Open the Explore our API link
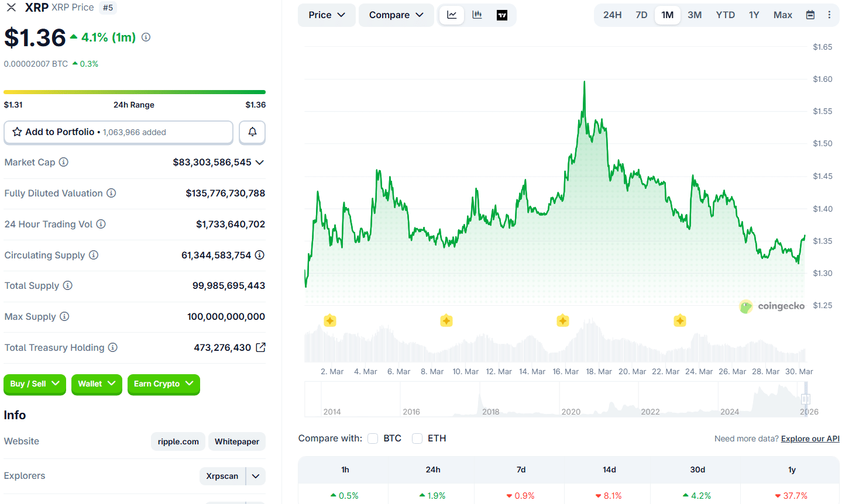 point(810,439)
